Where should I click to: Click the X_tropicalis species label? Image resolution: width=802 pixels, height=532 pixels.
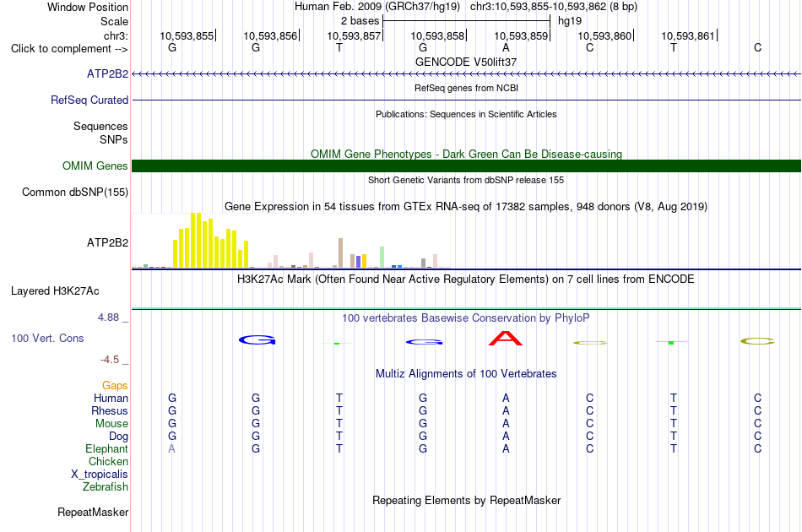[100, 475]
